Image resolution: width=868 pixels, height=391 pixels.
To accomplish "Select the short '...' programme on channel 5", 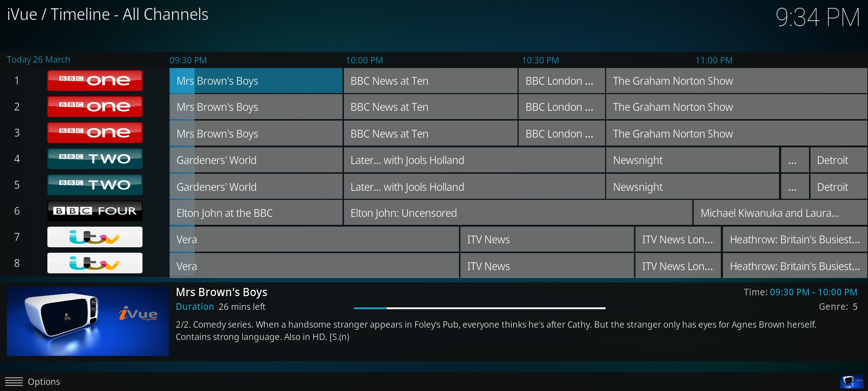I will click(795, 187).
